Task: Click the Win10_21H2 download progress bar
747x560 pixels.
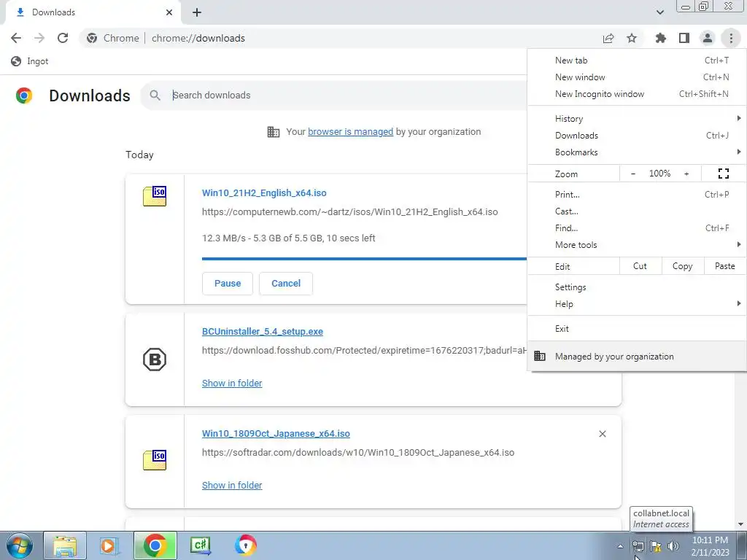Action: (x=365, y=259)
